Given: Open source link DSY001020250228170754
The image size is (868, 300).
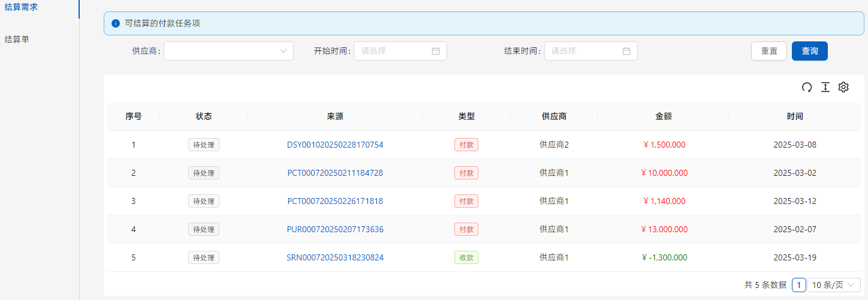Looking at the screenshot, I should pyautogui.click(x=335, y=145).
